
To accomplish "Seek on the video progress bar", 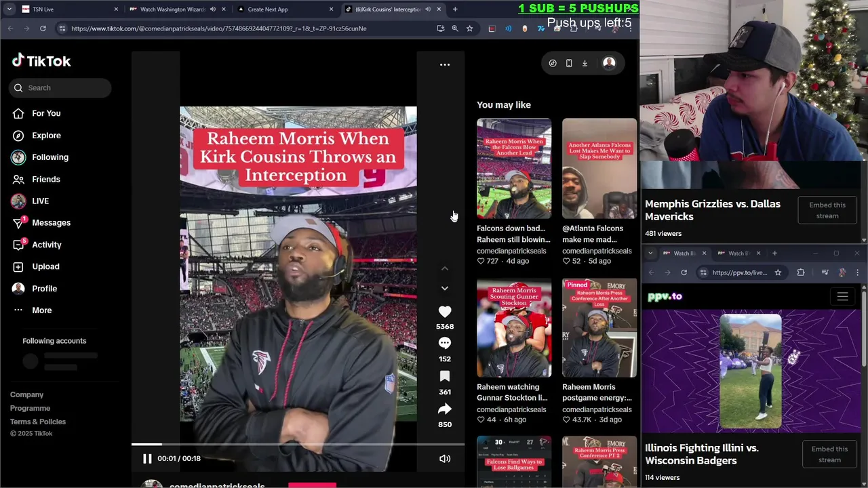I will 298,444.
